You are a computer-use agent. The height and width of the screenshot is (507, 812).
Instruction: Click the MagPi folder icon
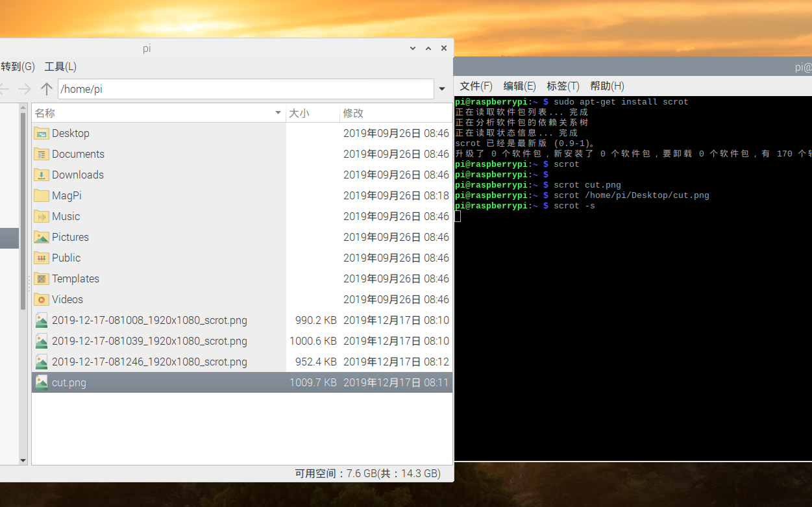(42, 195)
